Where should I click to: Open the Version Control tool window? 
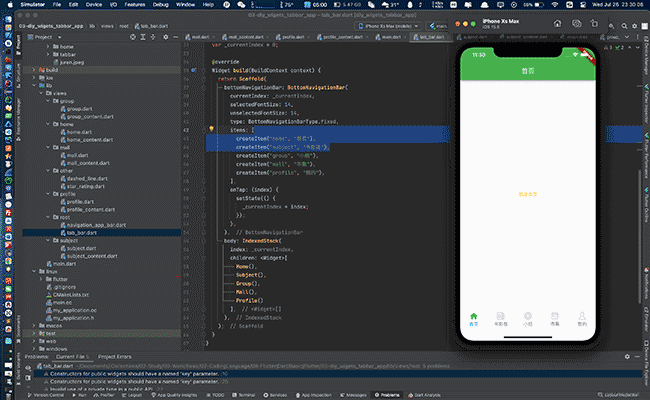pos(46,395)
